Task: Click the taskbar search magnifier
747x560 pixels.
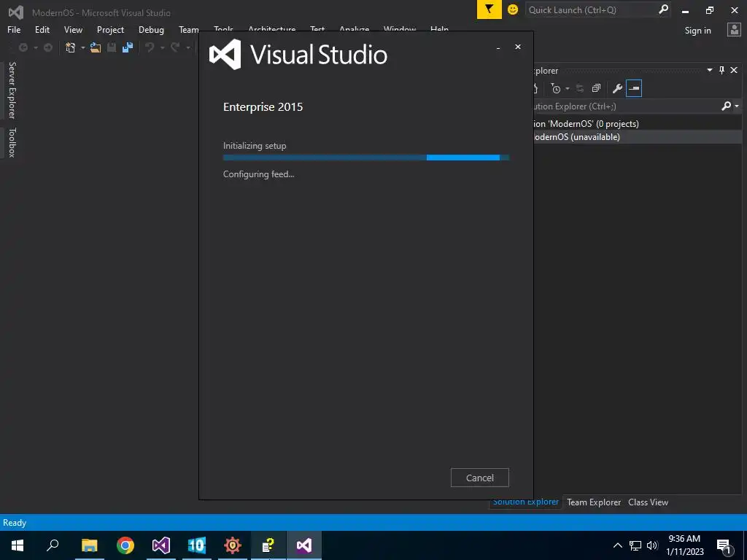Action: click(53, 545)
